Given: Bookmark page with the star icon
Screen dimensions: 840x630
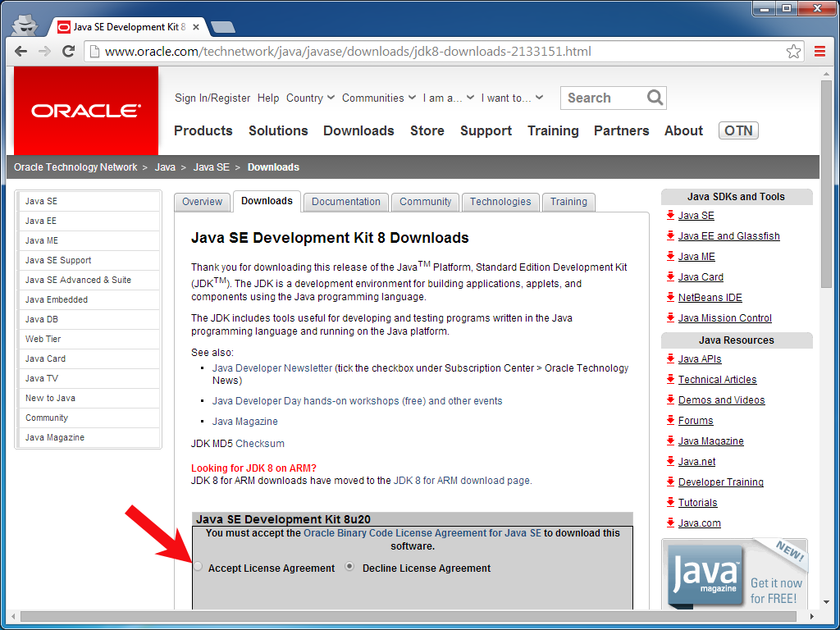Looking at the screenshot, I should tap(793, 52).
